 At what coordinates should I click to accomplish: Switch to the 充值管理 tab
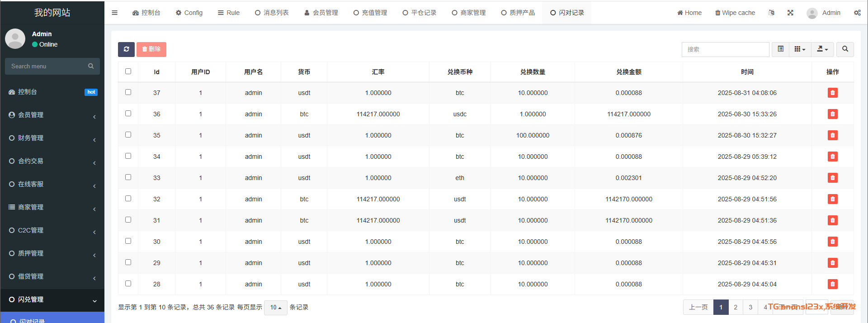click(x=370, y=13)
